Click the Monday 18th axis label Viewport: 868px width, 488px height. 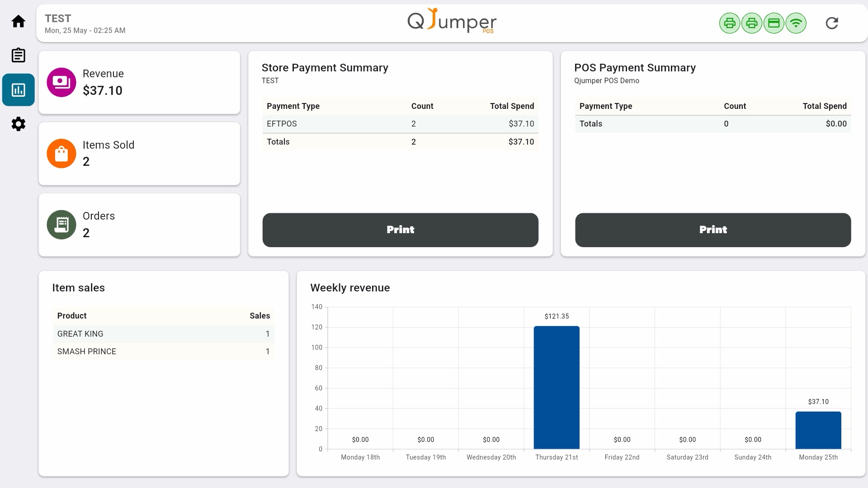click(x=360, y=457)
